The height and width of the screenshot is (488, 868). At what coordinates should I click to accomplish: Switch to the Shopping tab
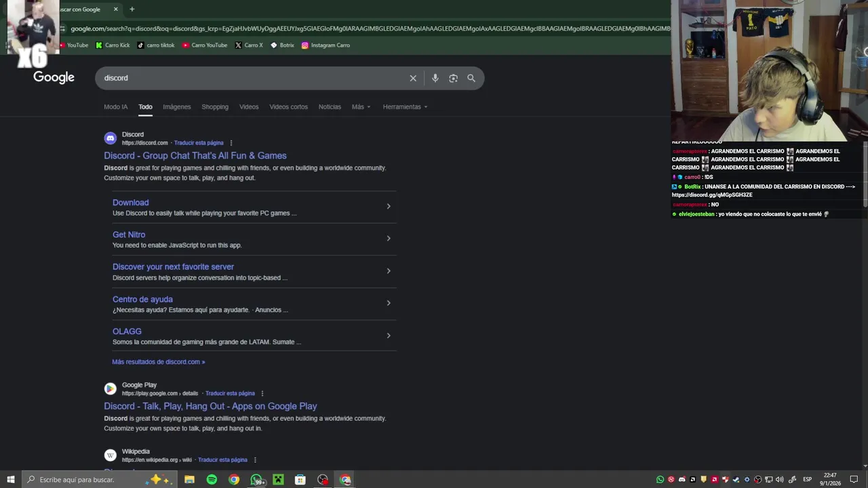tap(215, 107)
